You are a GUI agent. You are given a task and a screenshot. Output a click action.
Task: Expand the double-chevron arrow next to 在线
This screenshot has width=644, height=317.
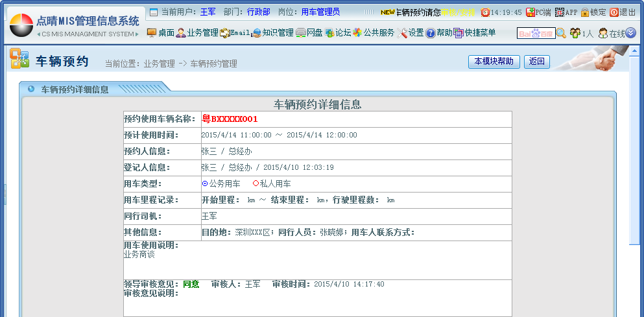pyautogui.click(x=630, y=33)
